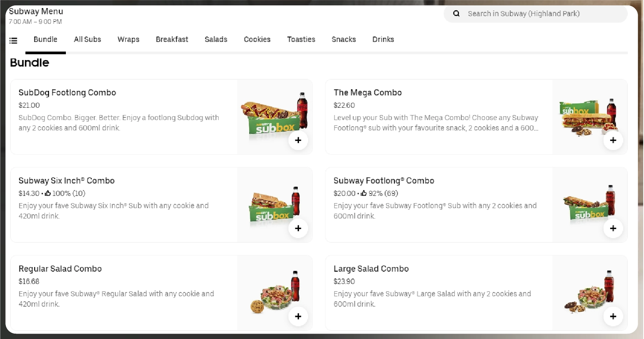This screenshot has width=644, height=339.
Task: Add SubDog Footlong Combo with plus button
Action: (x=298, y=140)
